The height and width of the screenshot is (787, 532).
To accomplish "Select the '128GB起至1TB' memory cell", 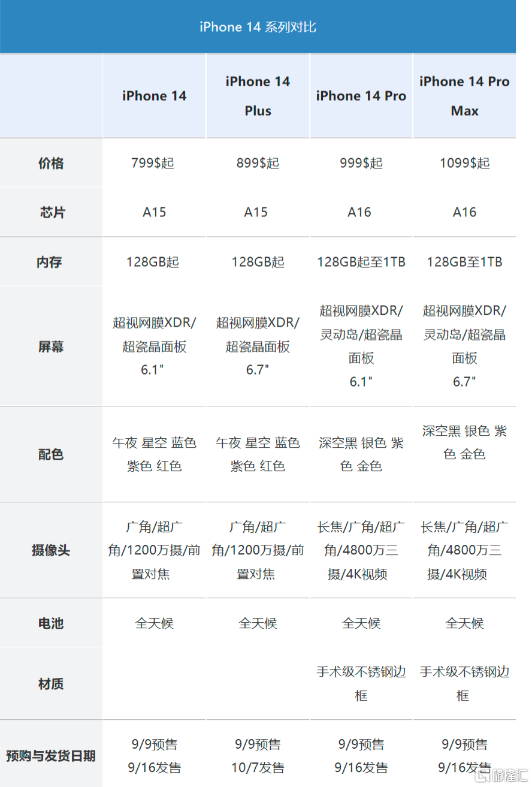I will pyautogui.click(x=361, y=262).
